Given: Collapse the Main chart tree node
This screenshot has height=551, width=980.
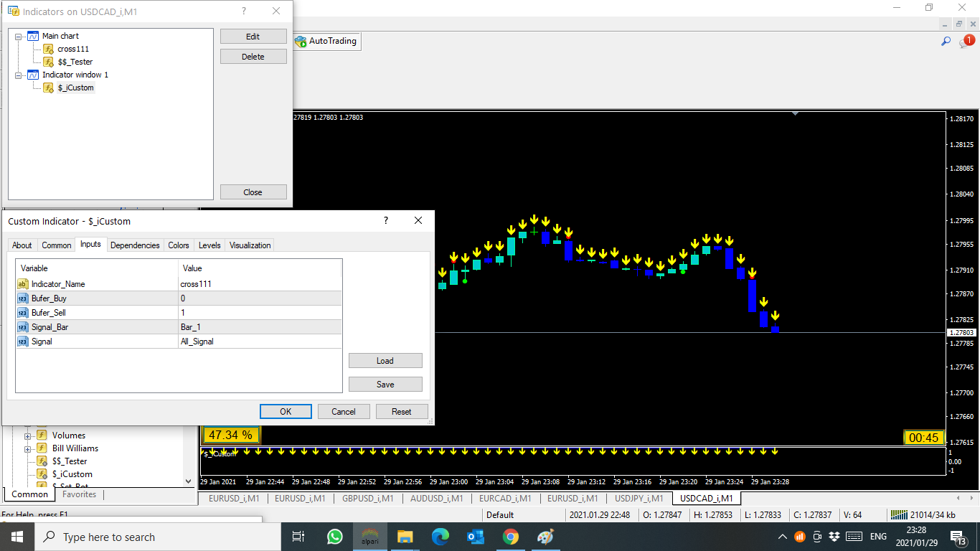Looking at the screenshot, I should [19, 36].
